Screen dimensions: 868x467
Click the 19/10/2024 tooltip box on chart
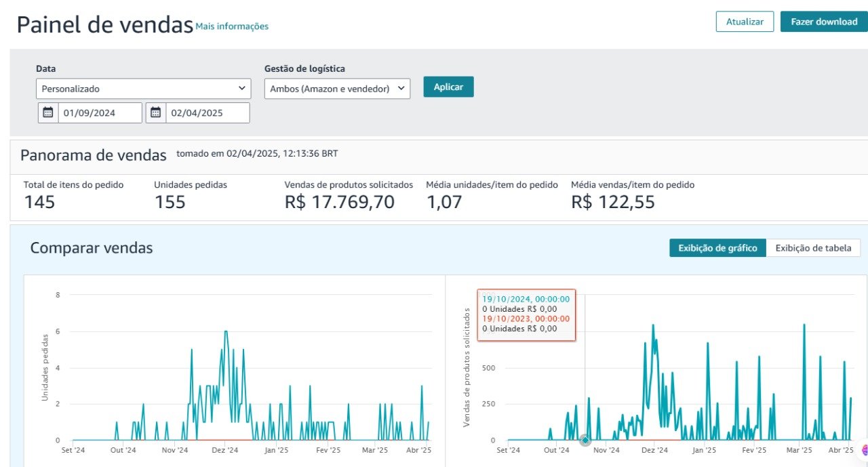pos(526,314)
